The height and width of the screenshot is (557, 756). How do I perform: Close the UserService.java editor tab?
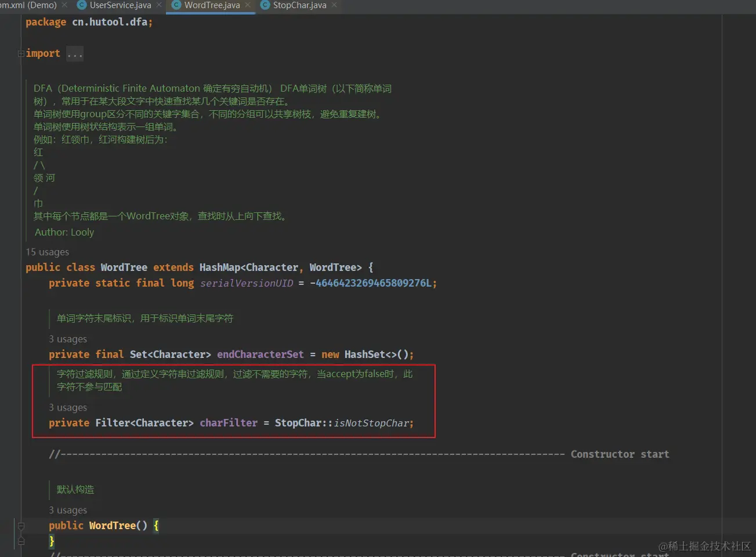coord(158,5)
